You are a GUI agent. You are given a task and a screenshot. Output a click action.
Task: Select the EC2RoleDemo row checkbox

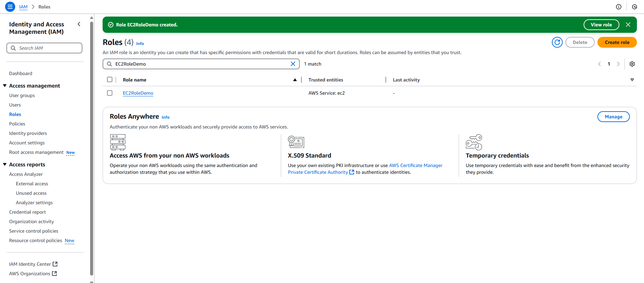pyautogui.click(x=110, y=93)
